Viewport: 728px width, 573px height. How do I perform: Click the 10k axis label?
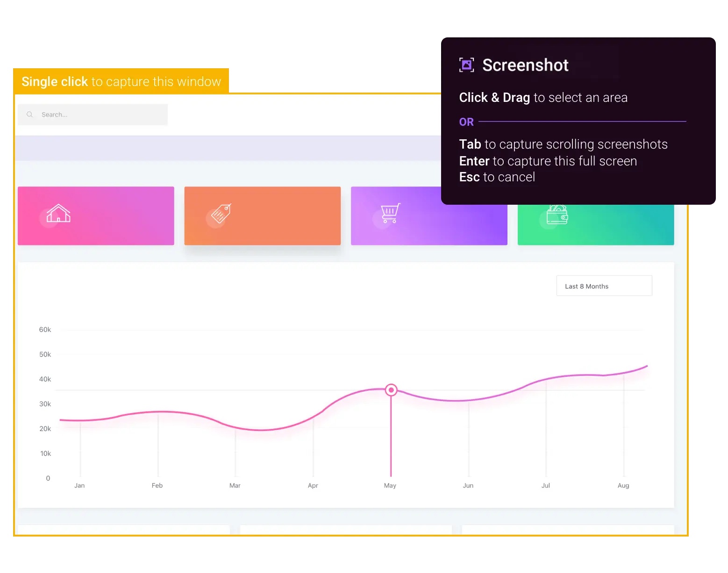pyautogui.click(x=45, y=453)
